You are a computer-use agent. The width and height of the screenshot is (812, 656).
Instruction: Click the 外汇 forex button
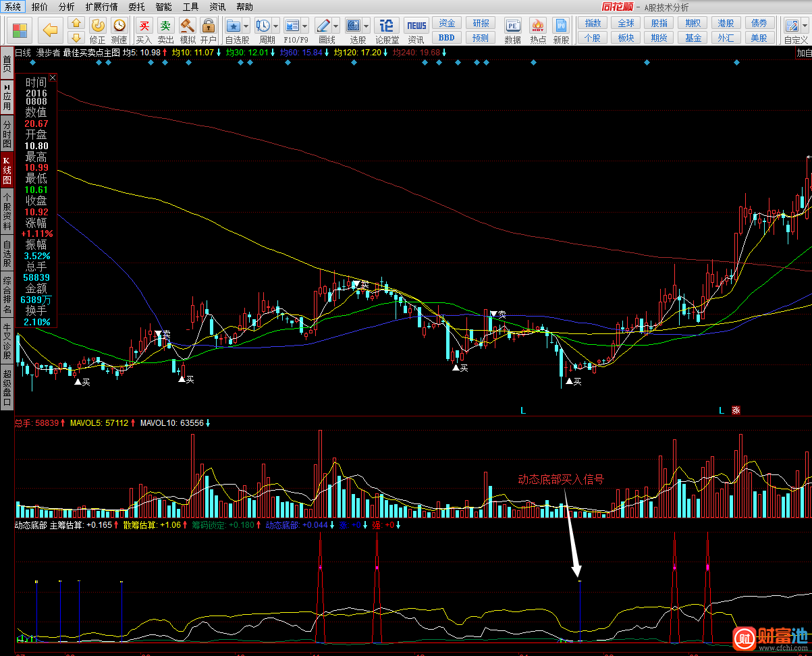click(726, 38)
